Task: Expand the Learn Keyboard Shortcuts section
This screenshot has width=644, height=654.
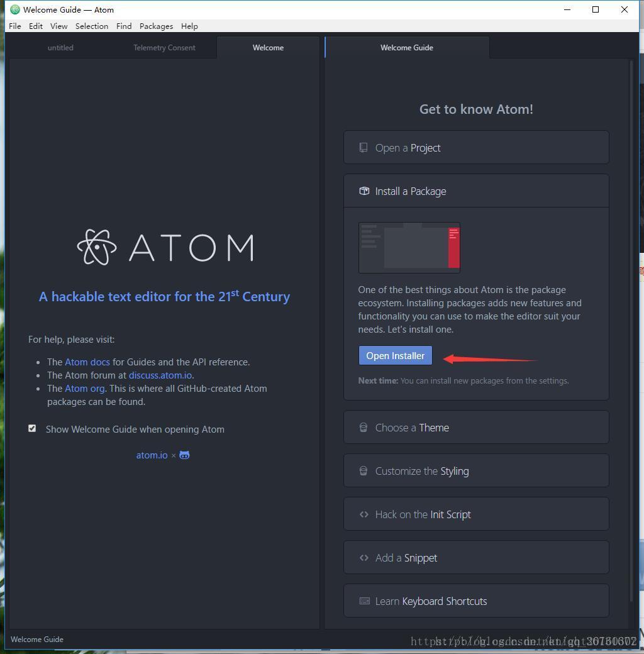Action: click(476, 601)
